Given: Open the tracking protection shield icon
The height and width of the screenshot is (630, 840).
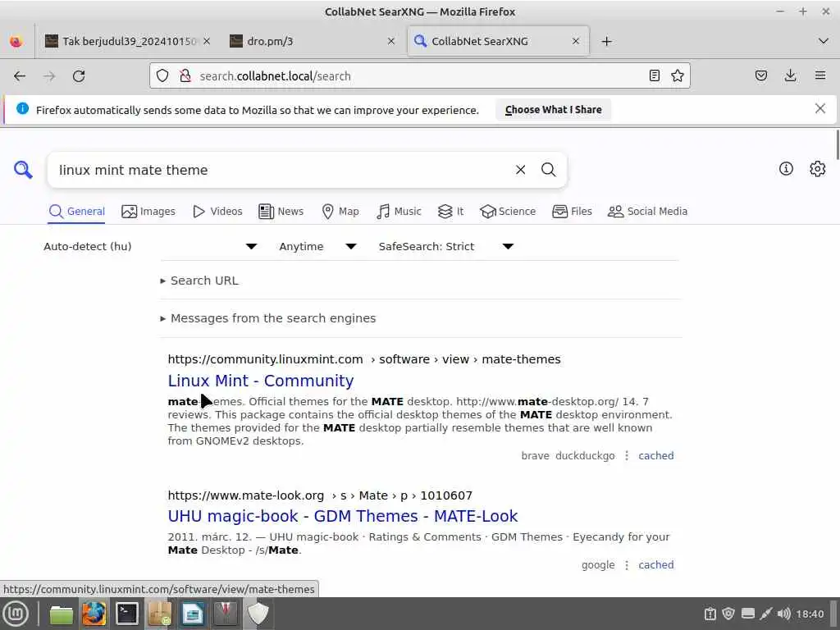Looking at the screenshot, I should pyautogui.click(x=162, y=75).
